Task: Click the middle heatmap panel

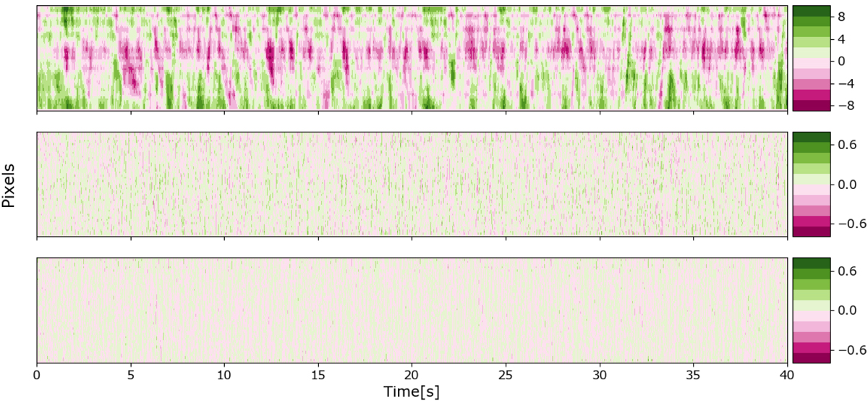Action: [412, 184]
